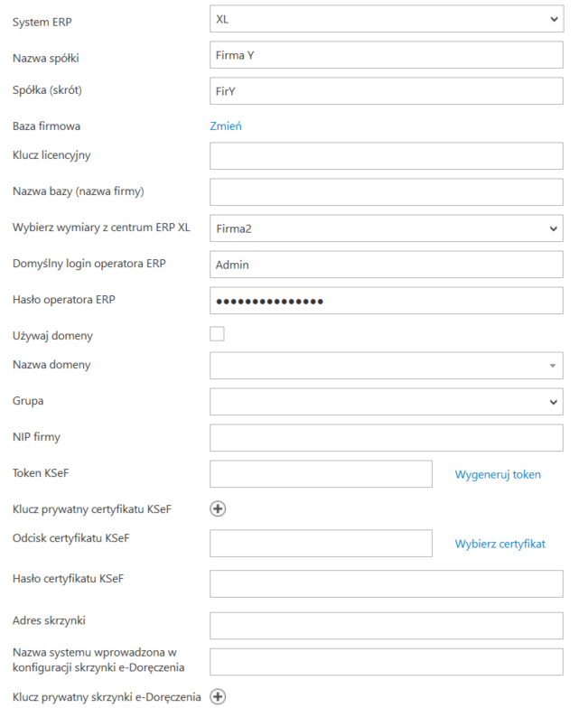This screenshot has width=588, height=708.
Task: Click the Nazwa bazy (nazwa firmy) field
Action: click(x=386, y=191)
